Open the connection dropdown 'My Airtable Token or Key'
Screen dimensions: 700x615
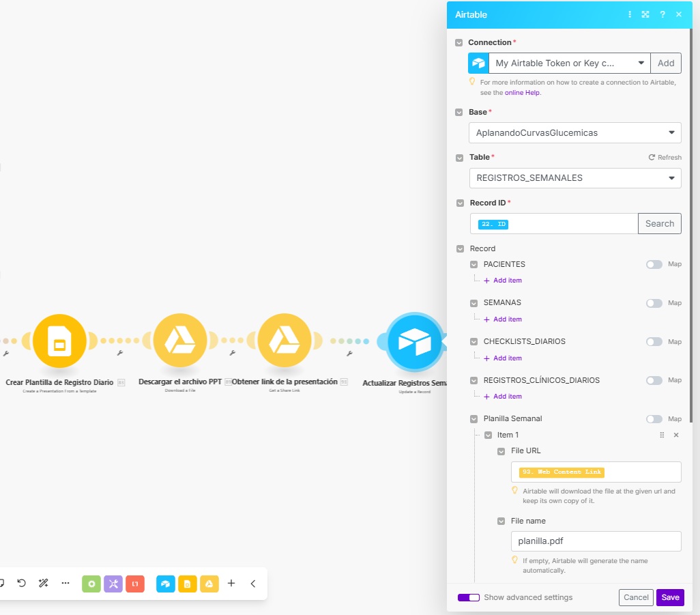click(570, 63)
